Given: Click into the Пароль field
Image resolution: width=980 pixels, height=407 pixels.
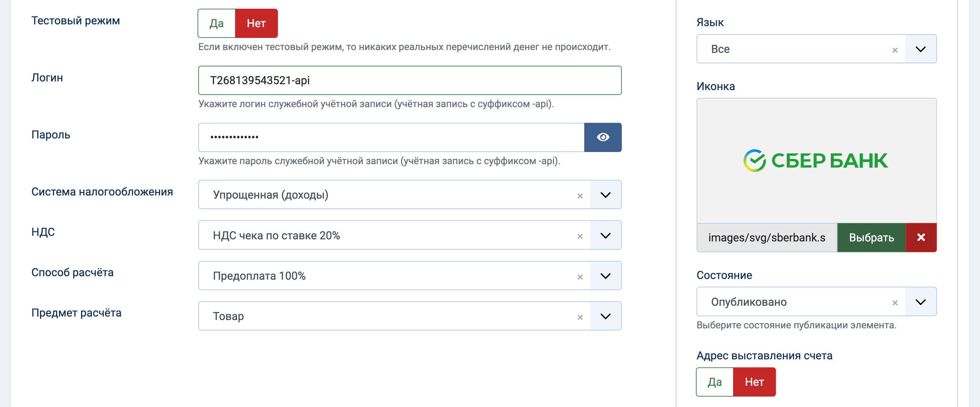Looking at the screenshot, I should (x=391, y=137).
